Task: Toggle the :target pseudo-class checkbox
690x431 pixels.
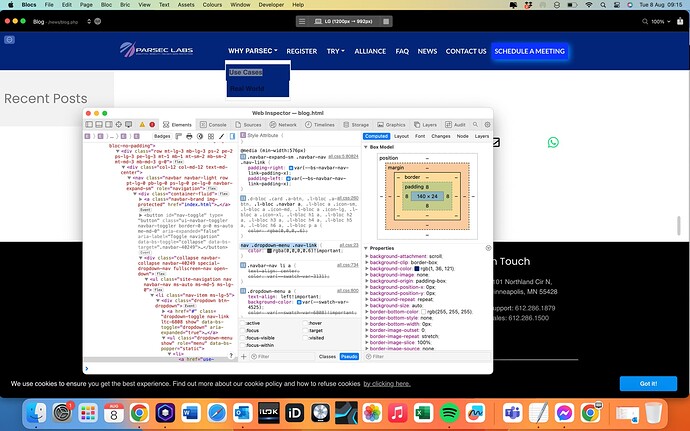Action: tap(306, 331)
